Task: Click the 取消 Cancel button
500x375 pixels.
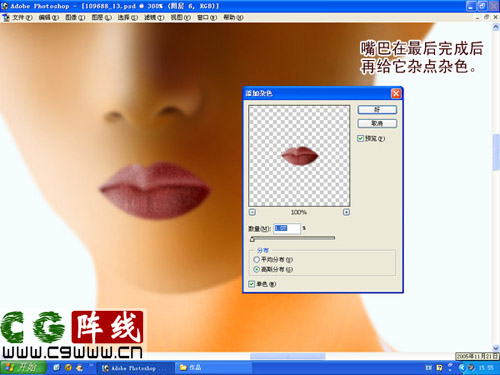Action: coord(377,123)
